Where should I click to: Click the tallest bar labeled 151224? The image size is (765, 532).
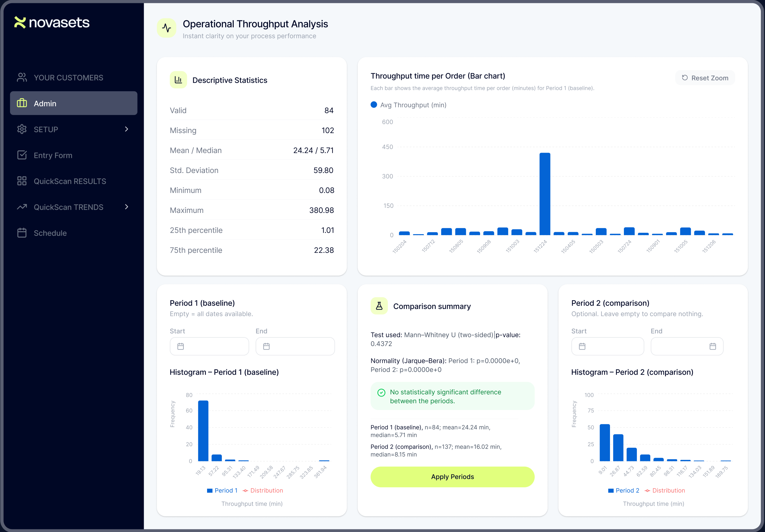point(545,193)
